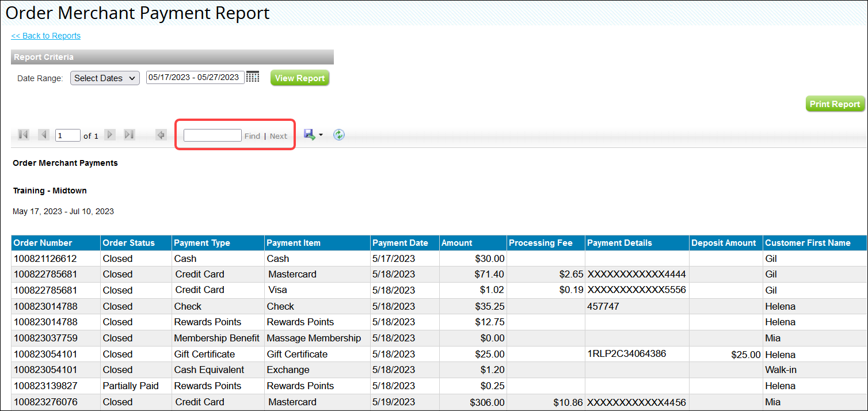The image size is (868, 411).
Task: Jump to last report page
Action: (x=130, y=135)
